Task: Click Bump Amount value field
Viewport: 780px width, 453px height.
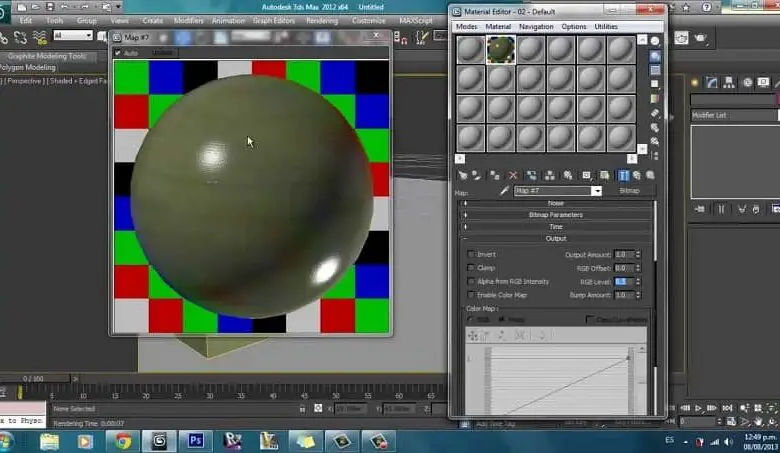Action: click(624, 295)
